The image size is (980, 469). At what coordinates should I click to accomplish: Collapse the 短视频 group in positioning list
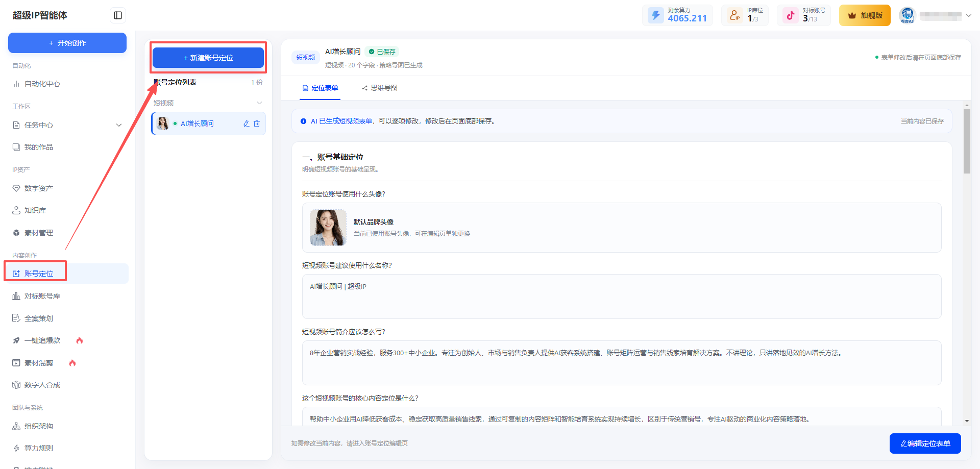coord(259,103)
